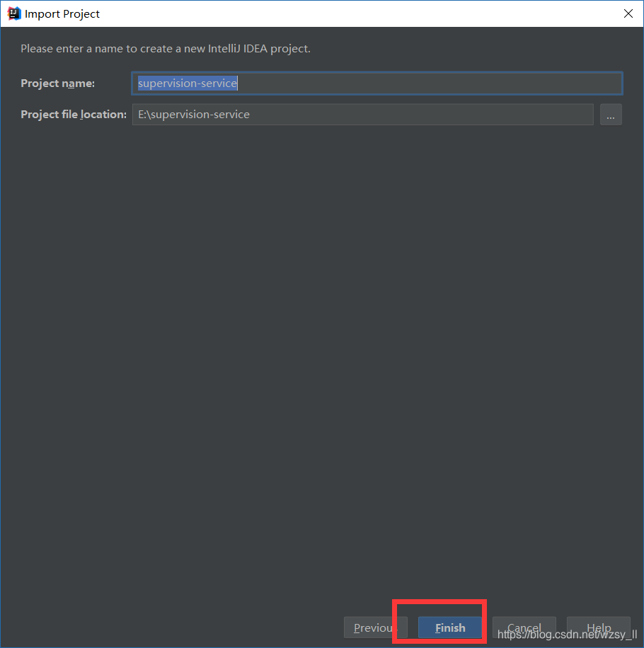
Task: Click the Project file location: label
Action: 73,114
